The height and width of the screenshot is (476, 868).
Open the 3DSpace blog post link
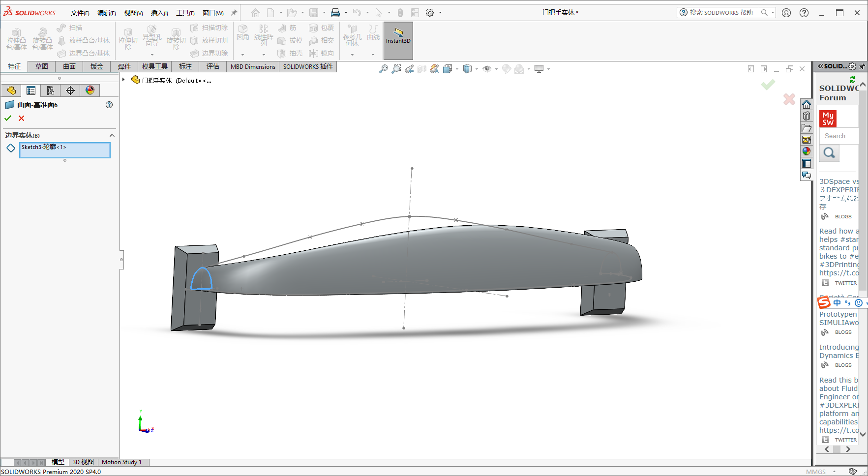839,194
